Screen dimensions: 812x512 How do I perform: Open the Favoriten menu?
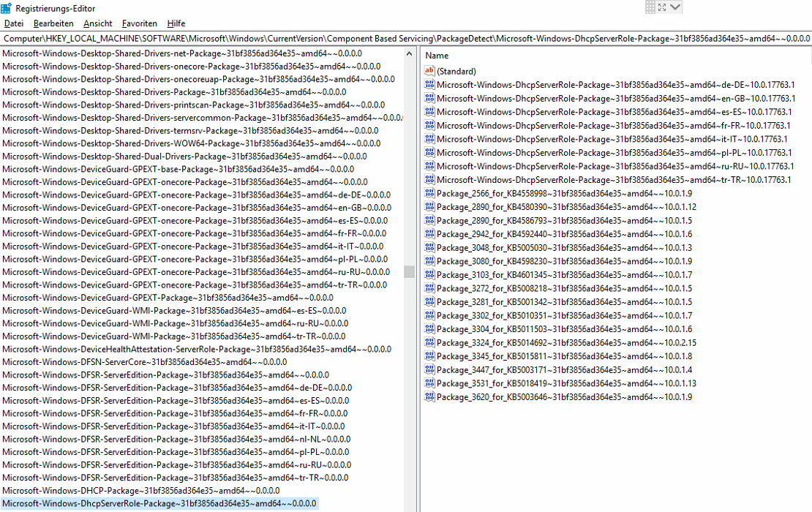pyautogui.click(x=139, y=23)
